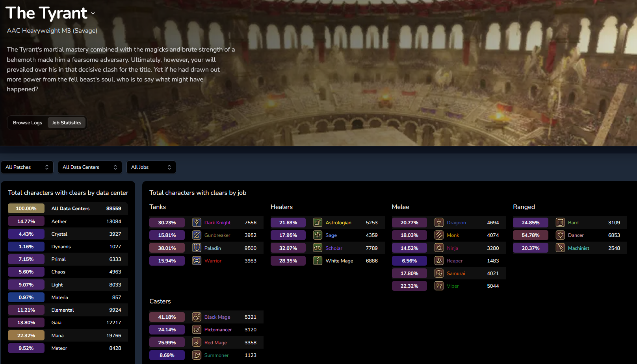Click the Pictomancer job name
637x364 pixels.
(x=218, y=330)
